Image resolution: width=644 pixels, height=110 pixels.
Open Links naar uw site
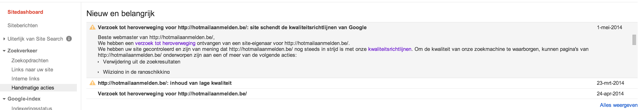point(32,70)
